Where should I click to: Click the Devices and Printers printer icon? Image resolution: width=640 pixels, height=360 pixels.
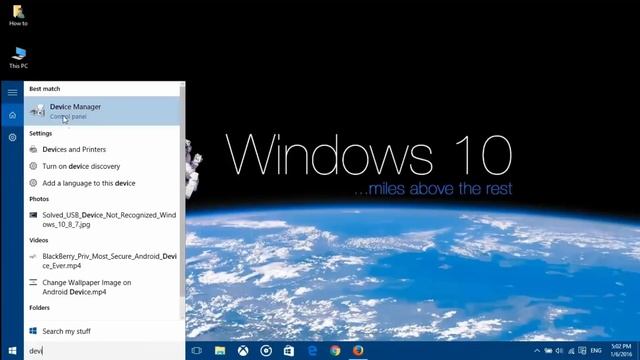pos(33,149)
